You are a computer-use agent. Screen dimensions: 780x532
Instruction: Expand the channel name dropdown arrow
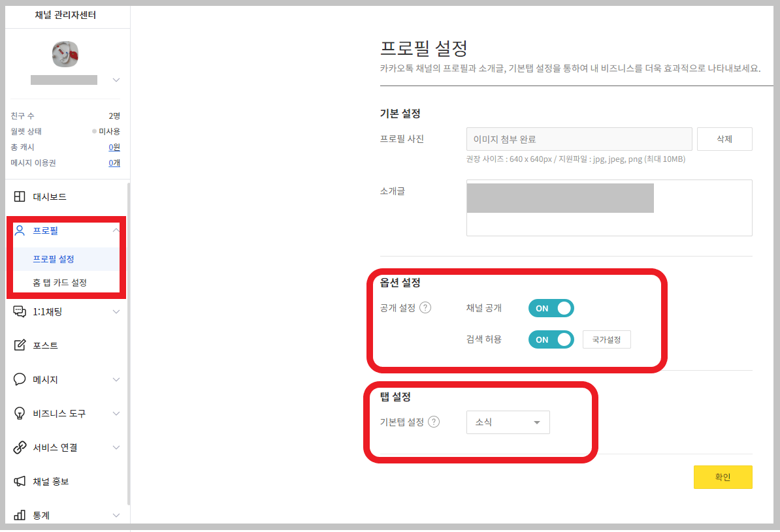click(116, 80)
